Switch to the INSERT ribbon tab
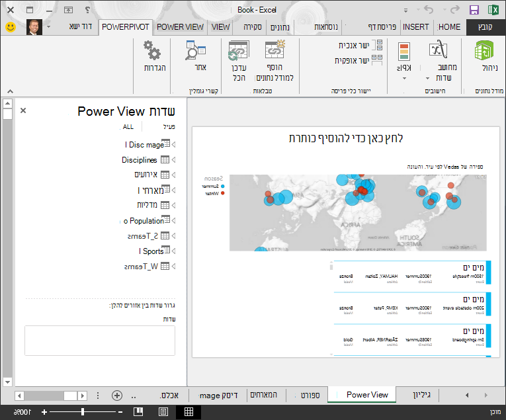The height and width of the screenshot is (420, 506). 415,27
